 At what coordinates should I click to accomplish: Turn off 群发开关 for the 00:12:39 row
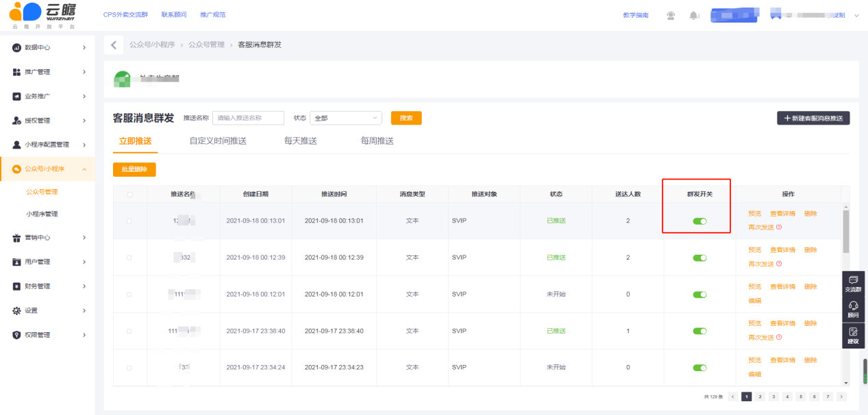click(x=699, y=258)
